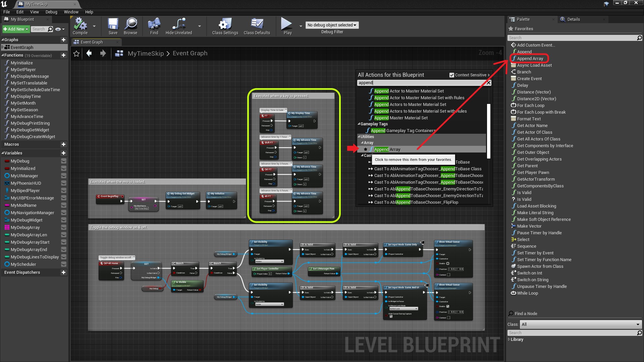Select Branch node in Favorites
The height and width of the screenshot is (362, 644).
(524, 72)
